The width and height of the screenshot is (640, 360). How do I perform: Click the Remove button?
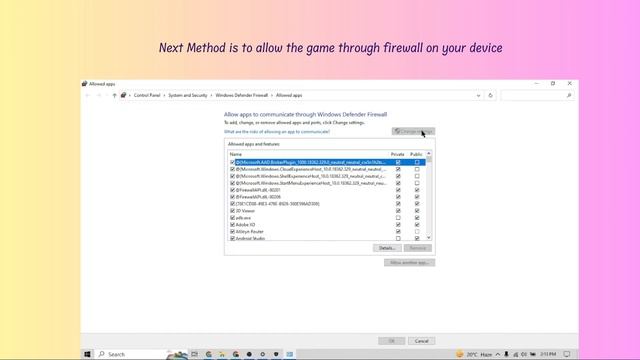(418, 248)
